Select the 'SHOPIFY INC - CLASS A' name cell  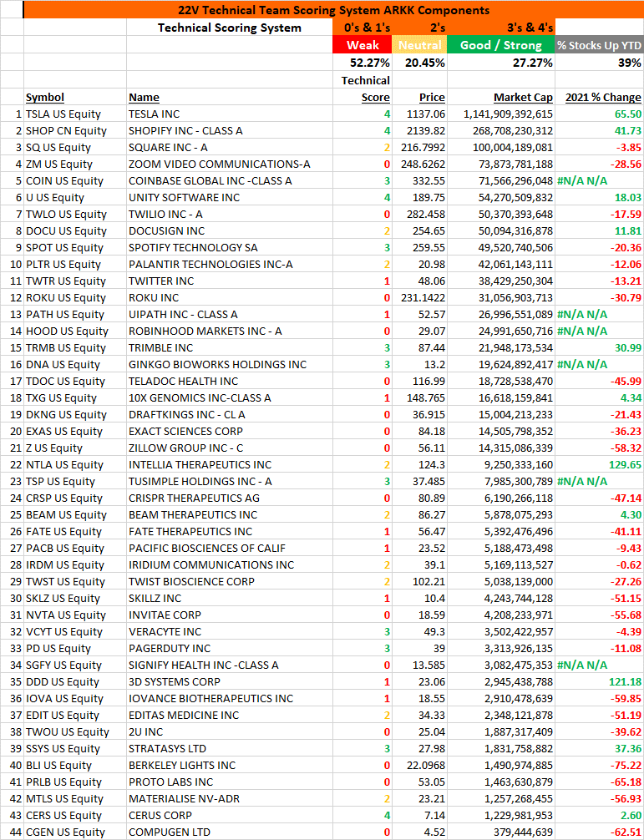click(x=230, y=130)
